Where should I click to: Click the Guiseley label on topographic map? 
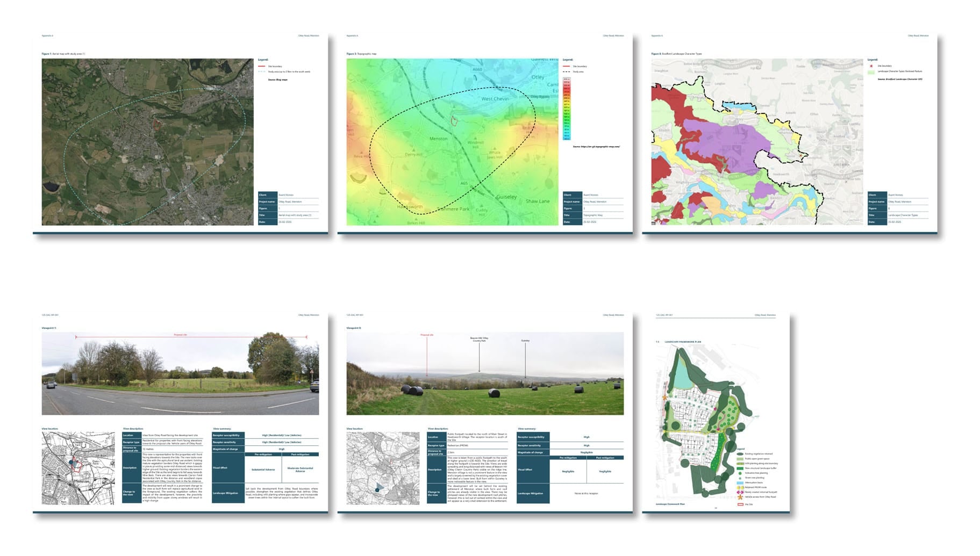tap(506, 197)
